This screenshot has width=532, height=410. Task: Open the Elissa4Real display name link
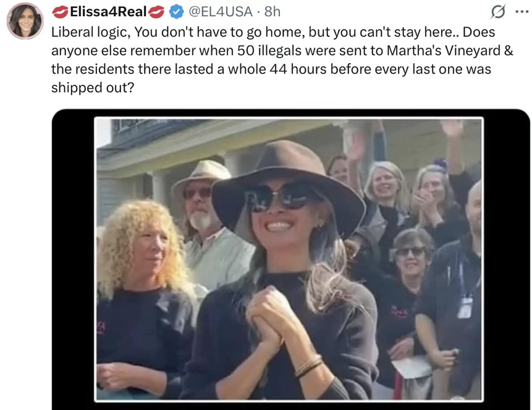108,12
